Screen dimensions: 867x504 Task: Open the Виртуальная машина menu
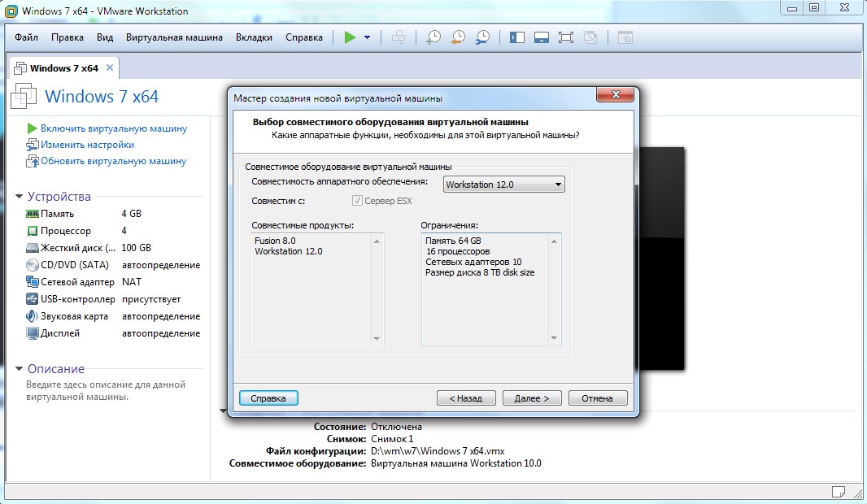[x=174, y=37]
